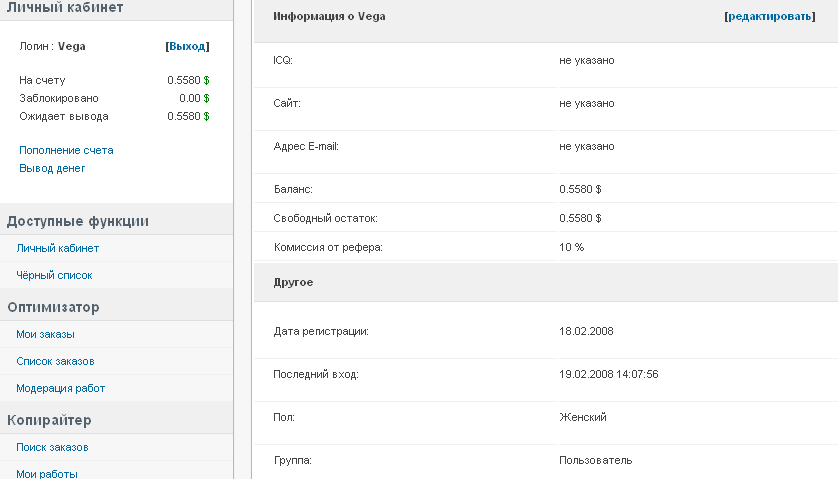The height and width of the screenshot is (479, 838).
Task: Go to Мои работы
Action: point(47,473)
